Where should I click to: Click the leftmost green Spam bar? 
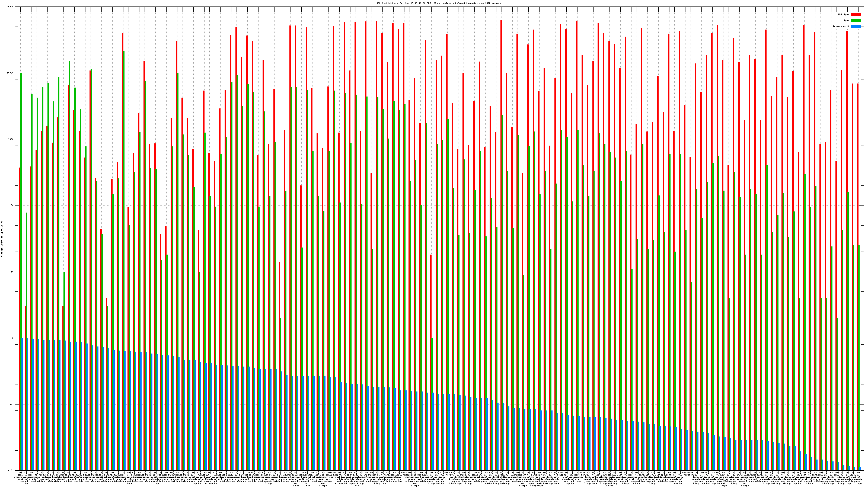click(21, 236)
